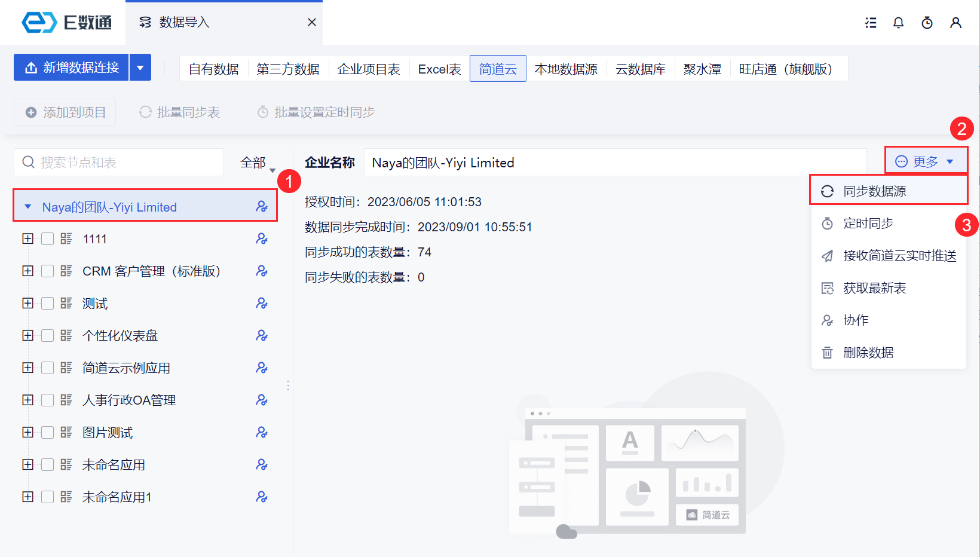Click 批量设置定时同步 button
Screen dimensions: 980x557
click(x=316, y=112)
